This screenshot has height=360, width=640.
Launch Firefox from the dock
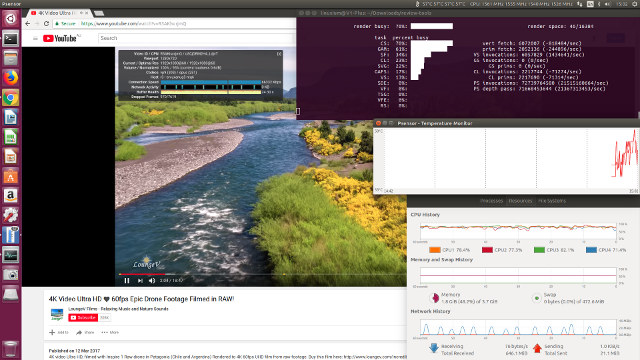(11, 78)
